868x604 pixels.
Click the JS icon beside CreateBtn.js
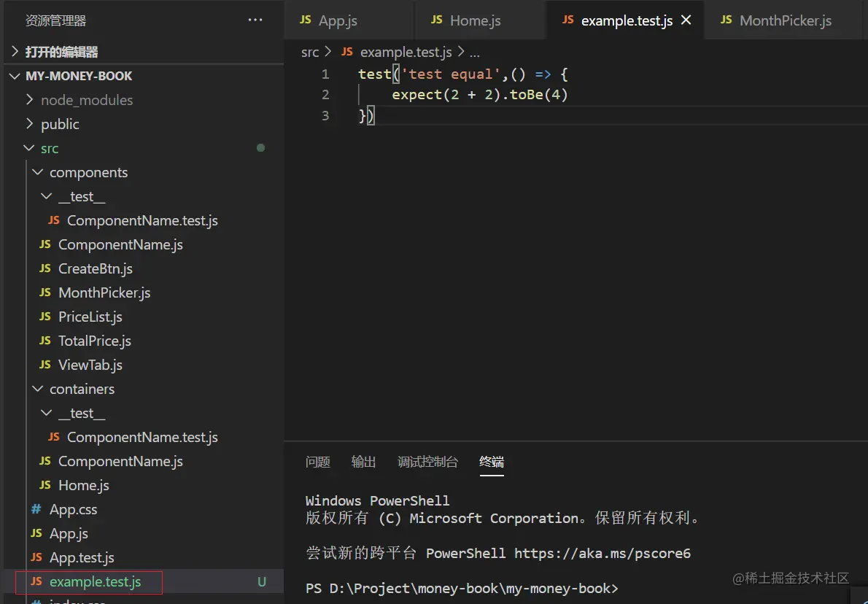pos(45,268)
